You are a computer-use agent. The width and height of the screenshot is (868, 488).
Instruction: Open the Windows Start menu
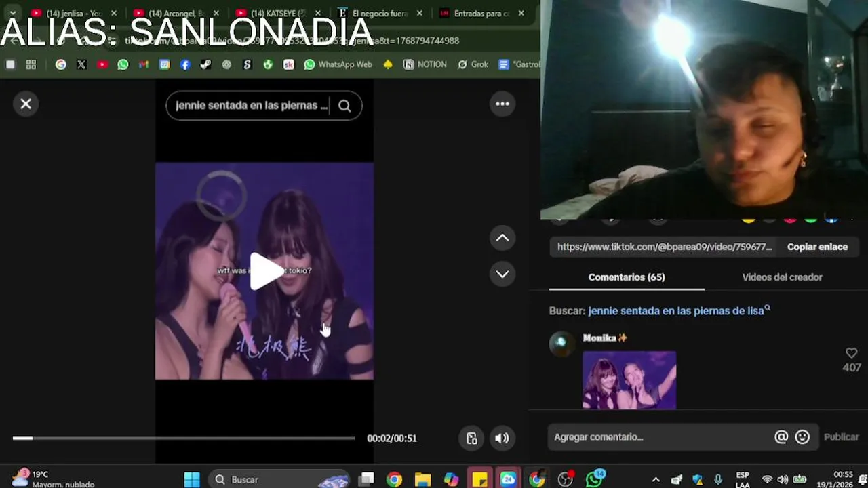[x=192, y=480]
